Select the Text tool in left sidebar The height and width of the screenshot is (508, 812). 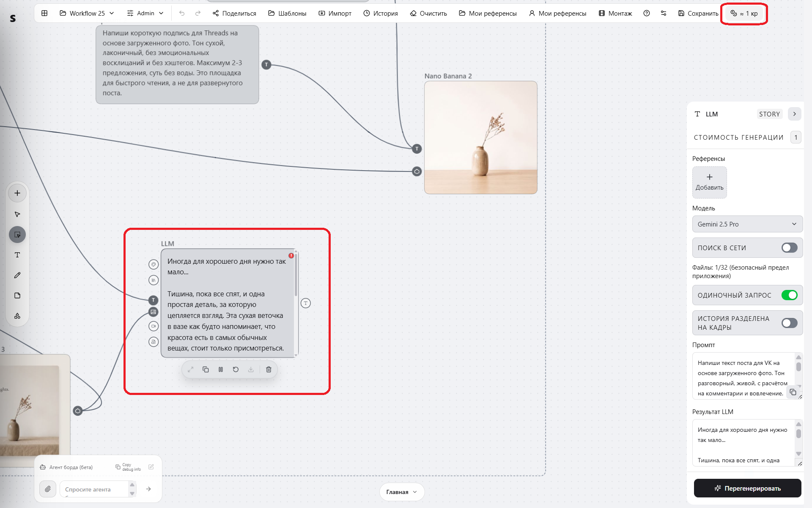click(x=17, y=255)
